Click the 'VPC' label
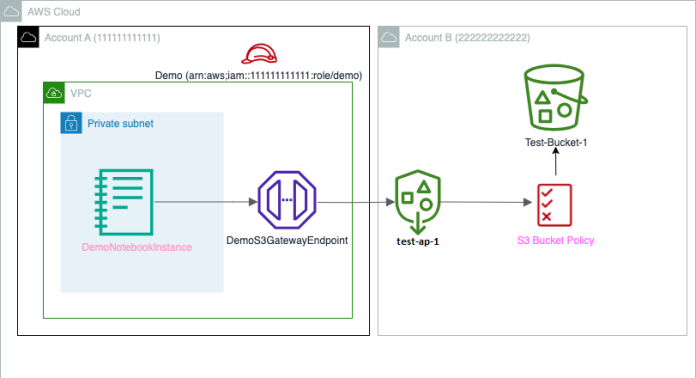 (x=81, y=93)
